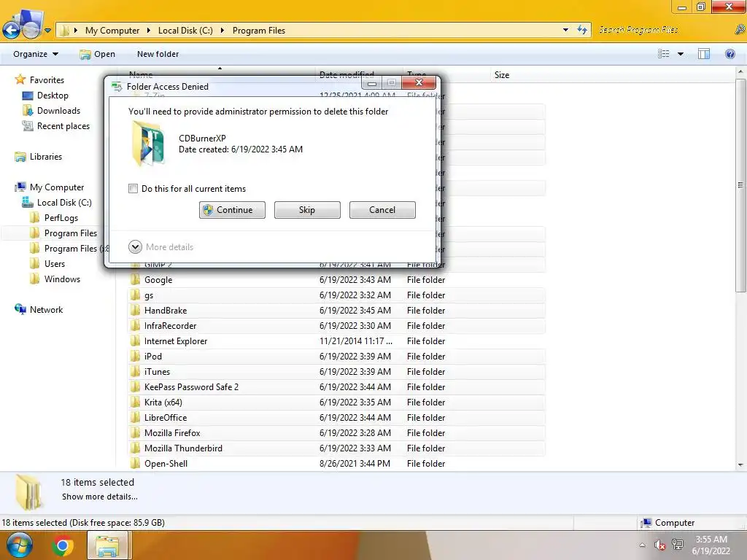Select the Mozilla Thunderbird folder name

[x=183, y=448]
